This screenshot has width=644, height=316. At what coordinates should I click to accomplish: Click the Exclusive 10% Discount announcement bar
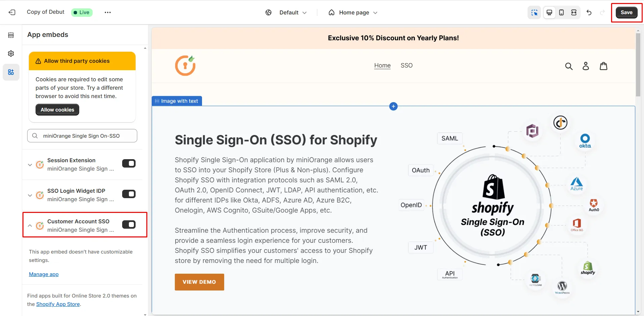pyautogui.click(x=393, y=38)
